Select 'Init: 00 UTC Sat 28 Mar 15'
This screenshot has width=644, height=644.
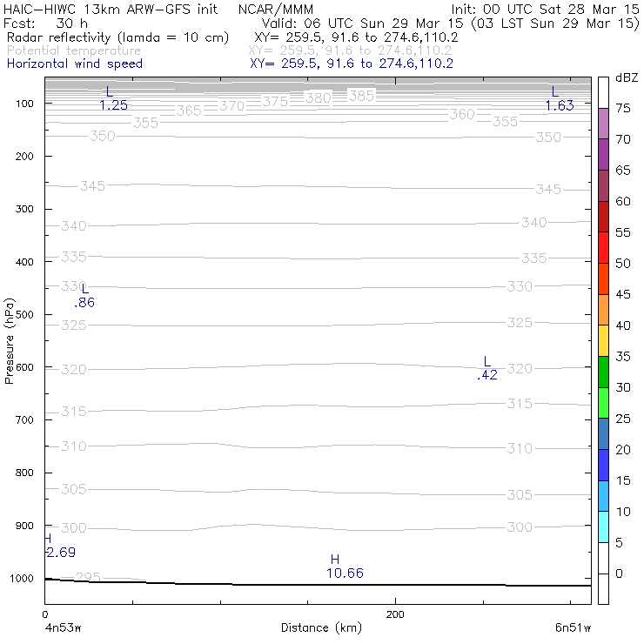pyautogui.click(x=545, y=9)
